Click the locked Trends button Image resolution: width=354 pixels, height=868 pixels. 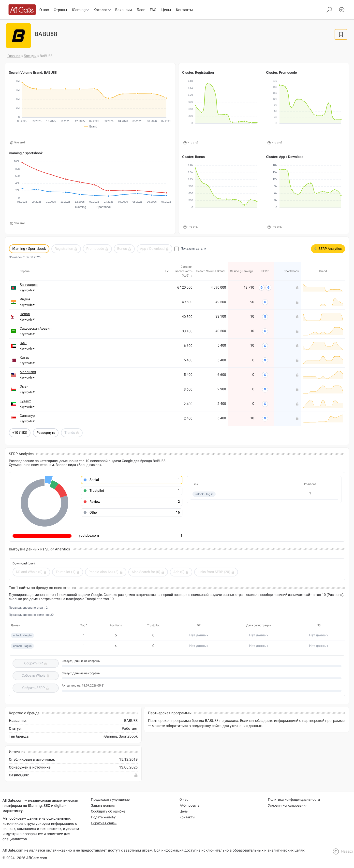(72, 433)
